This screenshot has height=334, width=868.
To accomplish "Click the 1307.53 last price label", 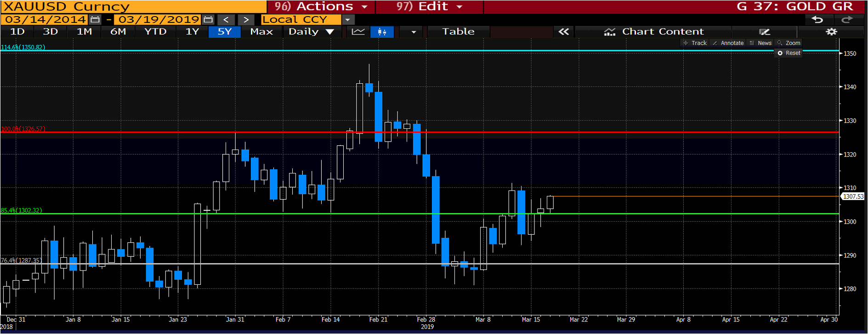I will click(x=853, y=196).
